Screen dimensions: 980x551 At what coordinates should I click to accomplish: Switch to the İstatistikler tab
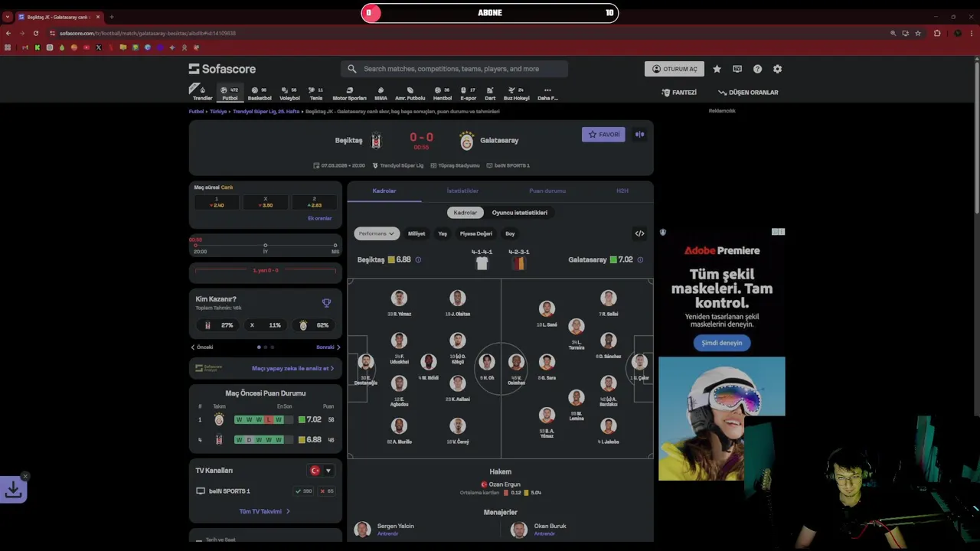click(462, 191)
